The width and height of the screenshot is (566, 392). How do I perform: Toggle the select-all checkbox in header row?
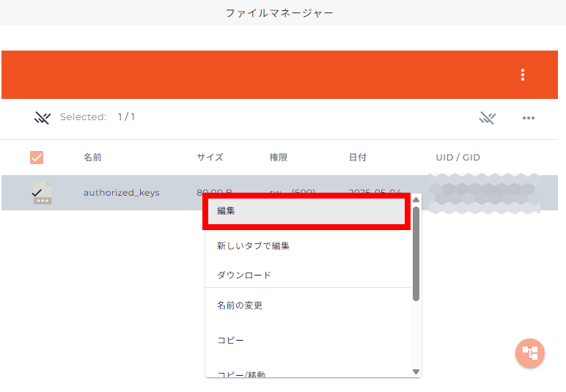[x=37, y=158]
